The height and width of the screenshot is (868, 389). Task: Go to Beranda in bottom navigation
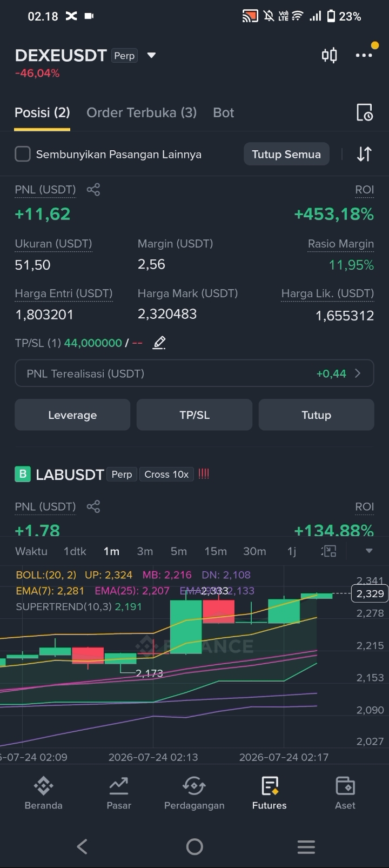[43, 793]
